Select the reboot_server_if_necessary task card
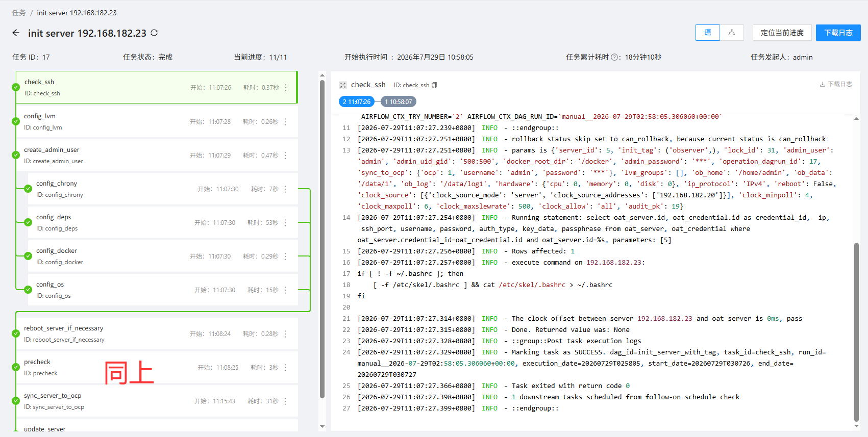The width and height of the screenshot is (868, 437). click(157, 333)
